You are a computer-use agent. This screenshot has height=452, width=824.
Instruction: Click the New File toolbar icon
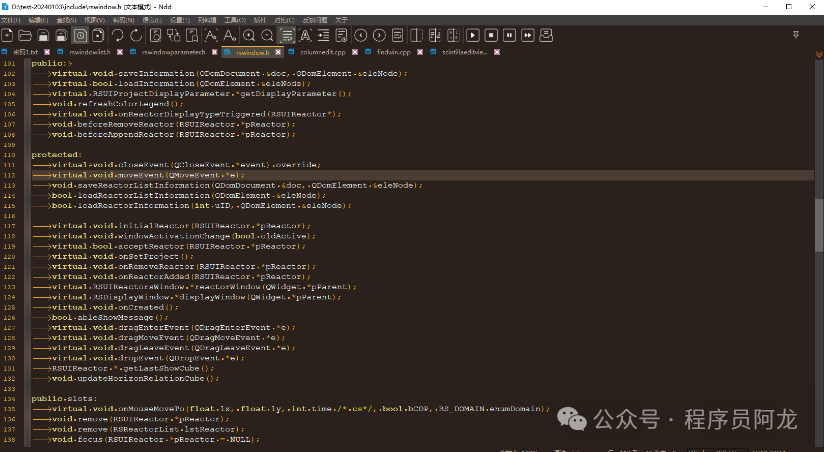click(9, 35)
